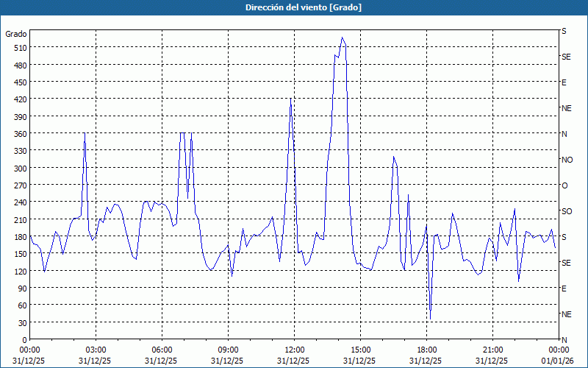Viewport: 588px width, 368px height.
Task: Click the topmost 'S' label on right axis
Action: click(564, 31)
